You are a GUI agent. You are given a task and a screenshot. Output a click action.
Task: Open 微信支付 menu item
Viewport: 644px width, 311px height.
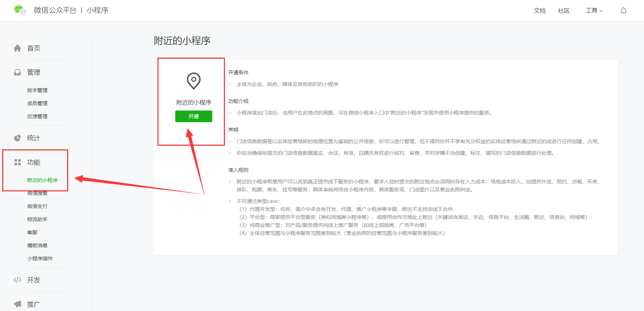[x=37, y=206]
